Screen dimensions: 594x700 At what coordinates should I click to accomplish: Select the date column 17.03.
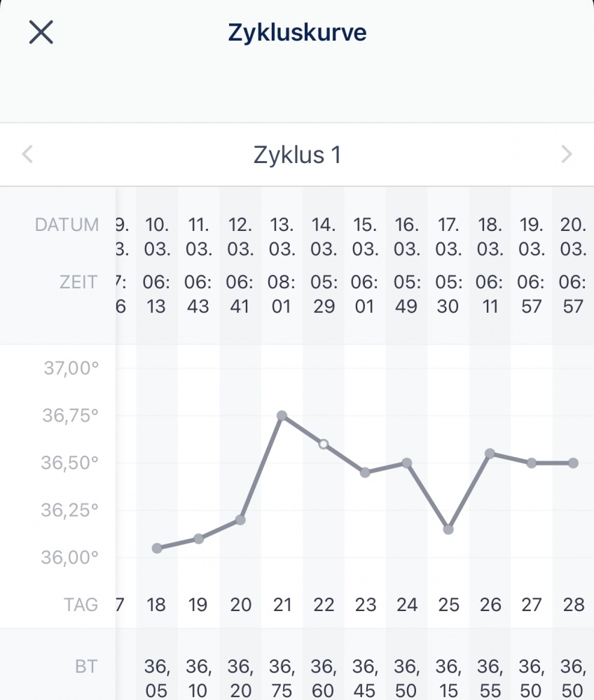[x=448, y=237]
